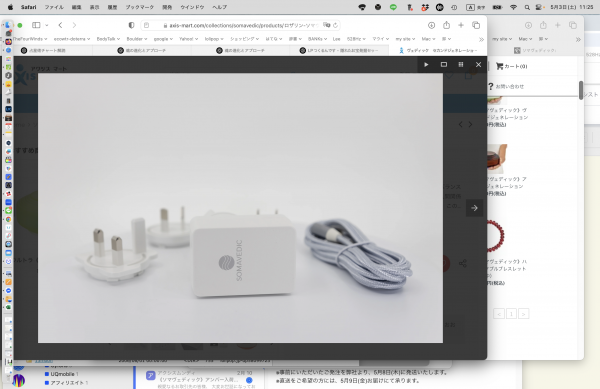Expand the Yahoo! bookmarks folder
600x389 pixels.
188,39
